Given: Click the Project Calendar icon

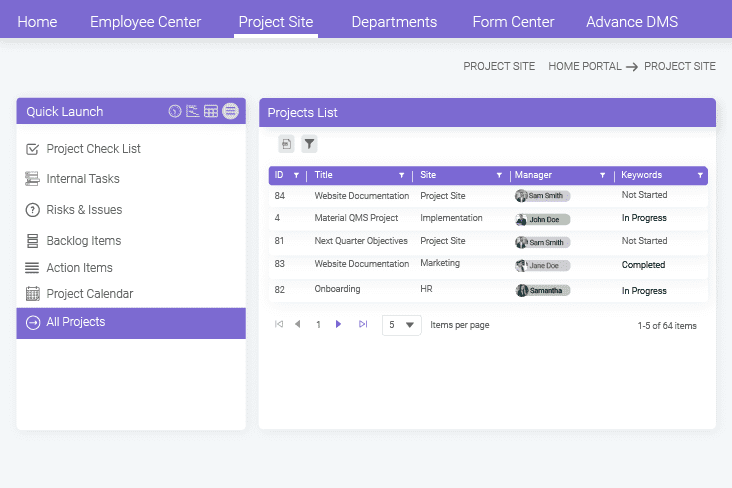Looking at the screenshot, I should tap(33, 294).
